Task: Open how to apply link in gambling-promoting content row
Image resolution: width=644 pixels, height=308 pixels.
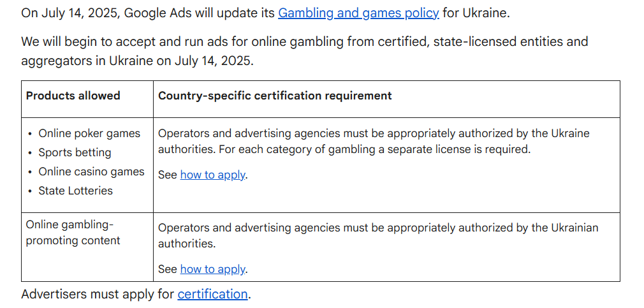Action: [x=212, y=269]
